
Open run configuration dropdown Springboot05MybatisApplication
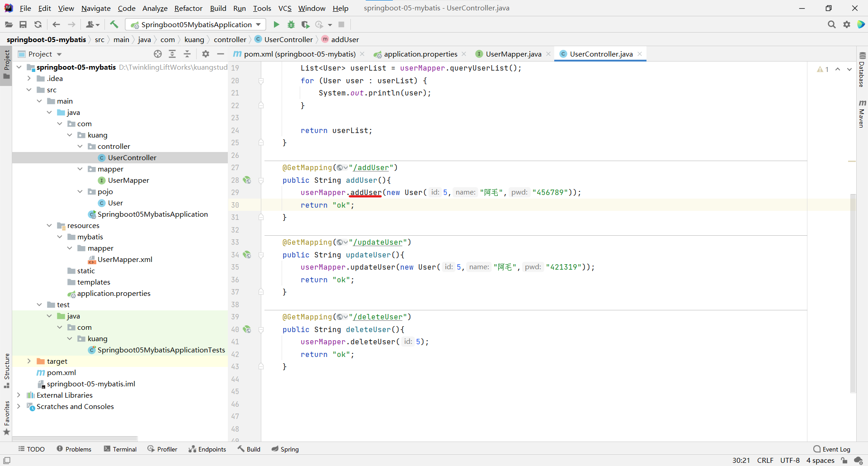coord(196,24)
